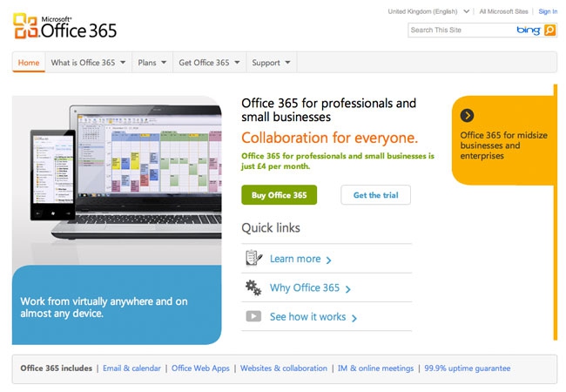Click the Work from virtually anywhere banner text
The height and width of the screenshot is (392, 566).
[x=104, y=308]
